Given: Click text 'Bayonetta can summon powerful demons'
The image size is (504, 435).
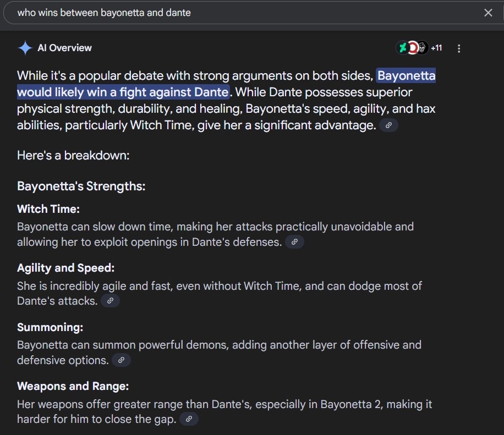Looking at the screenshot, I should [123, 345].
